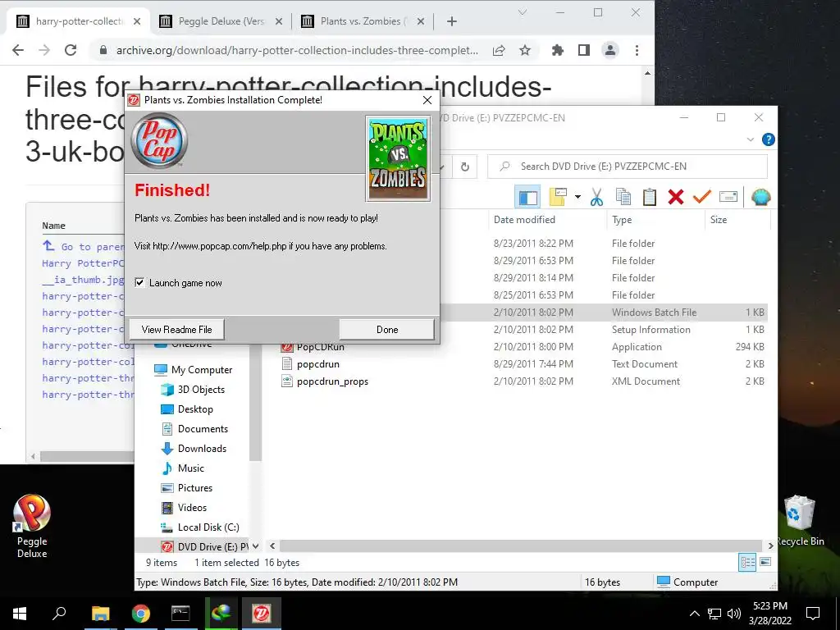
Task: Toggle Chrome side panel icon
Action: tap(584, 50)
